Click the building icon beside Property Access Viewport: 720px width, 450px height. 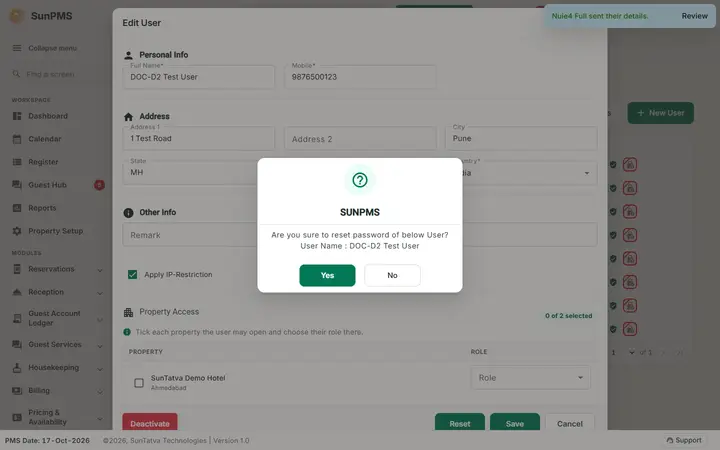129,312
